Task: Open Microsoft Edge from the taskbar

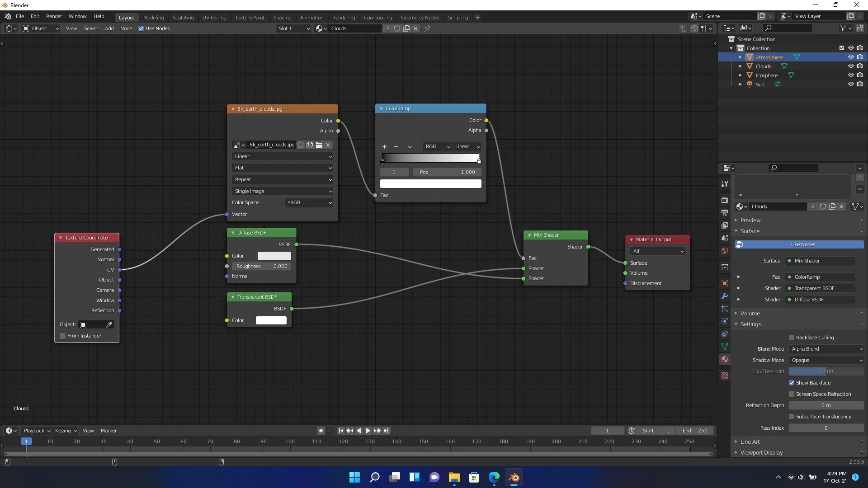Action: coord(494,477)
